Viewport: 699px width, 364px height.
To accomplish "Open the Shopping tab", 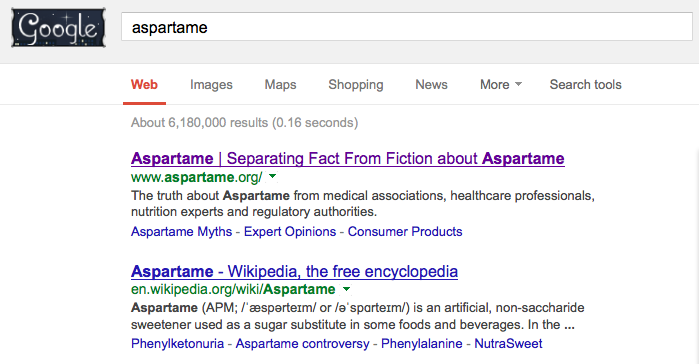I will [356, 85].
